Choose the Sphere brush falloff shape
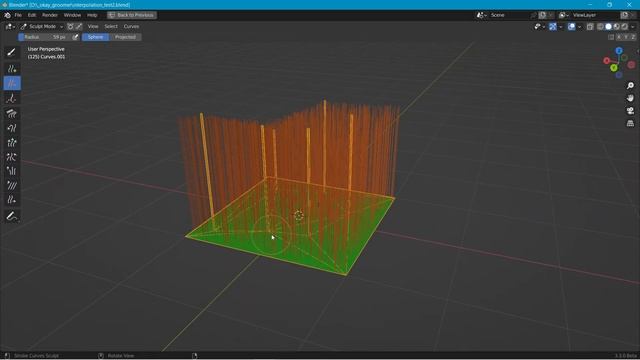Screen dimensions: 640x360 96,37
